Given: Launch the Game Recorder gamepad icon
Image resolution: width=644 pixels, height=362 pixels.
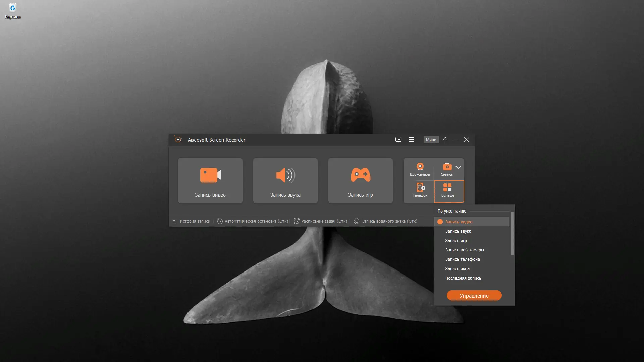Looking at the screenshot, I should [x=360, y=175].
